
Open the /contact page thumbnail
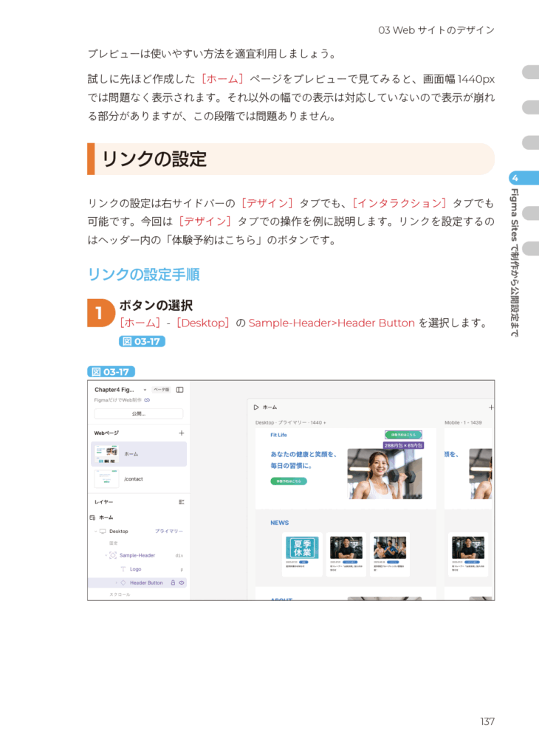tap(106, 478)
